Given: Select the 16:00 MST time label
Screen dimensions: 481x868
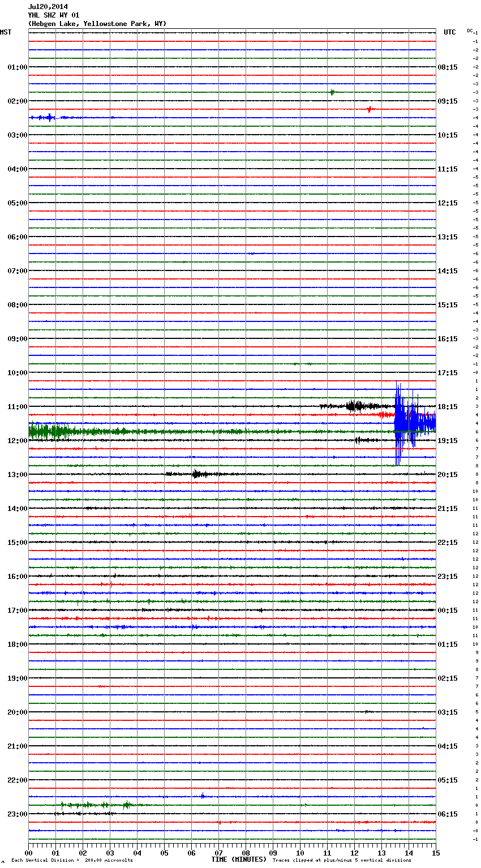Looking at the screenshot, I should pos(18,577).
